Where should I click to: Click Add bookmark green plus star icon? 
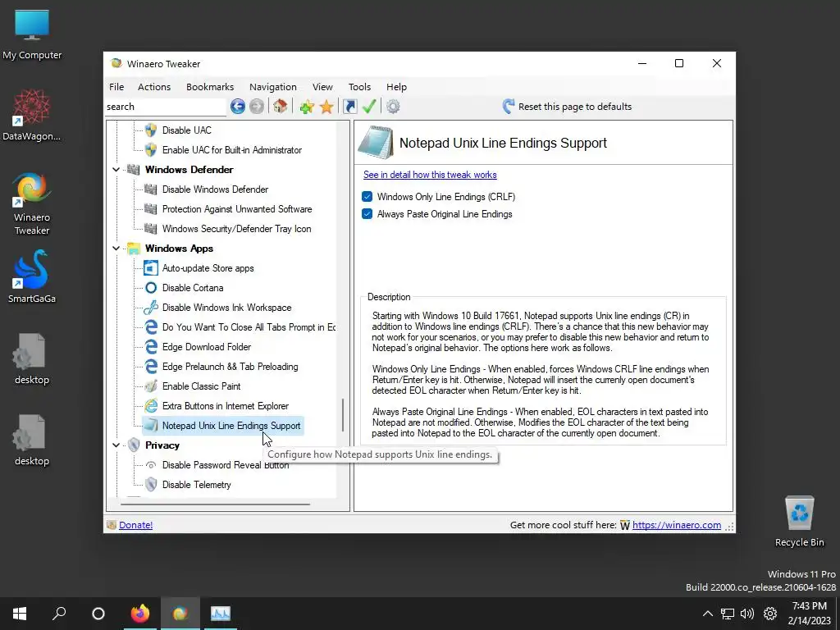coord(307,107)
